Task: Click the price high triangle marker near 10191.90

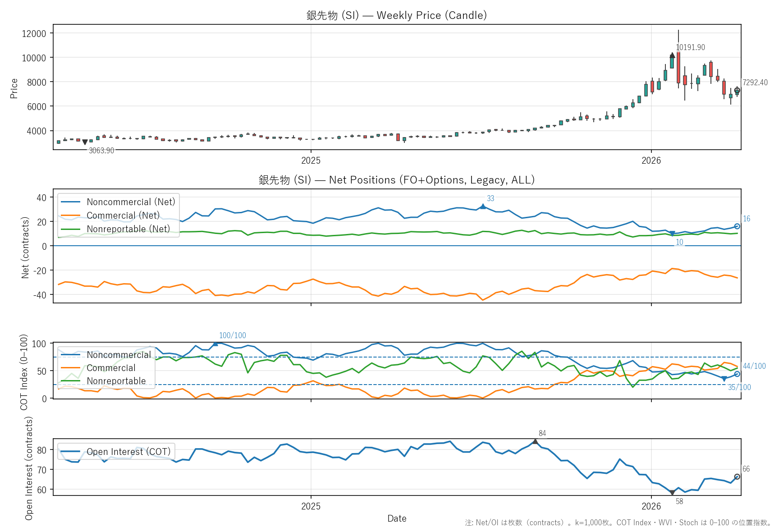Action: tap(672, 55)
